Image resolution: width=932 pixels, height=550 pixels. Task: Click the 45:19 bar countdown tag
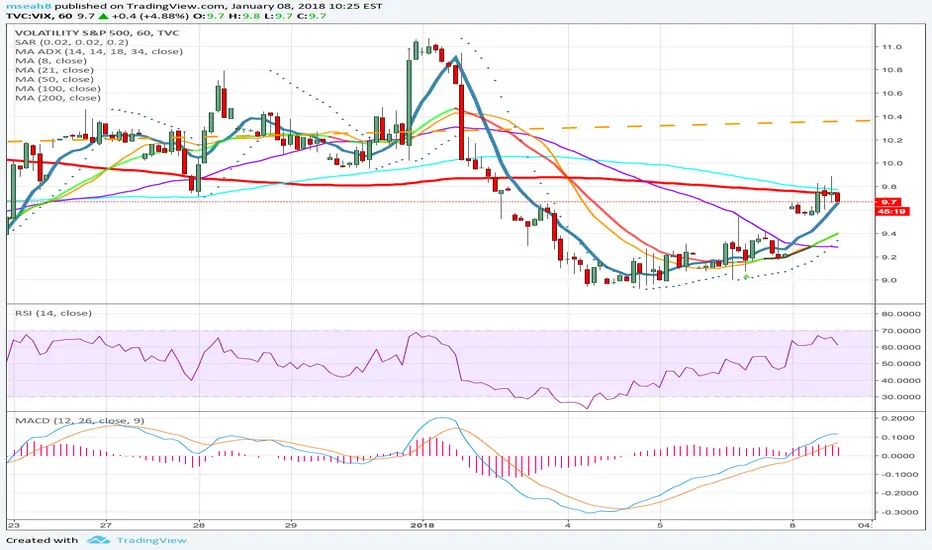[892, 211]
